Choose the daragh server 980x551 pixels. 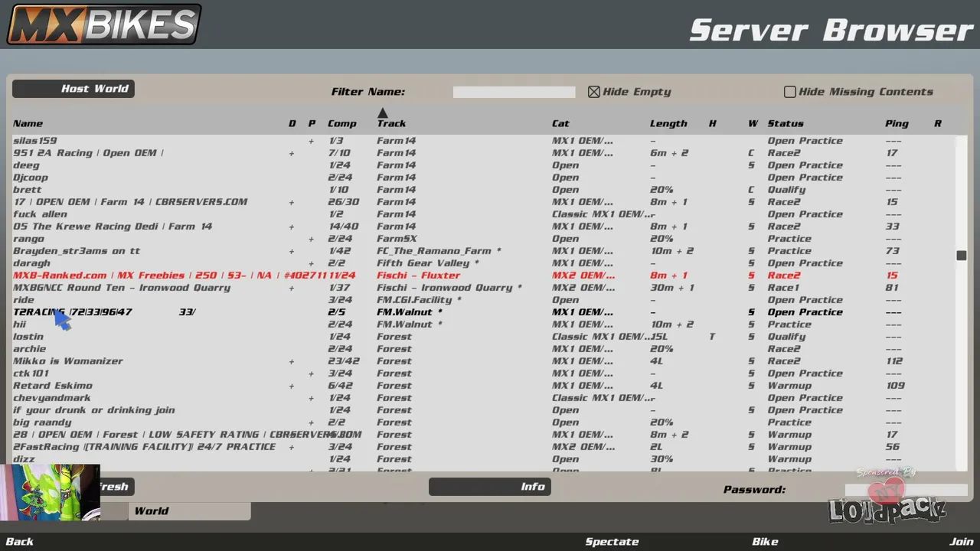pos(485,263)
